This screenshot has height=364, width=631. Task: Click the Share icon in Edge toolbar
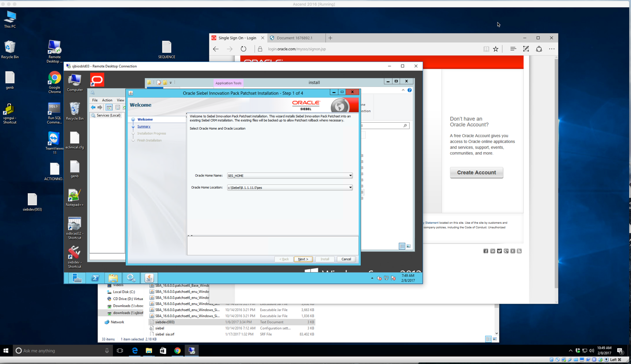[x=539, y=49]
